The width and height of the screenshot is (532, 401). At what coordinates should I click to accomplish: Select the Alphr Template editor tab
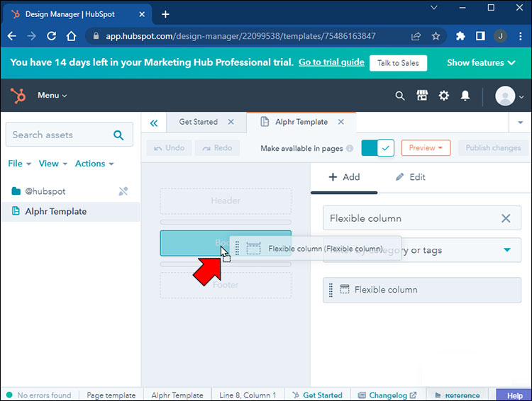tap(301, 122)
